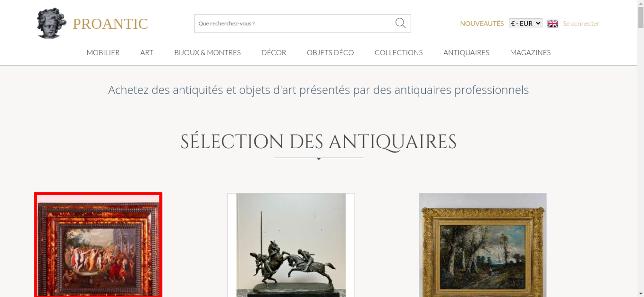Screen dimensions: 644x297
Task: Click the search magnifier icon
Action: coord(400,23)
